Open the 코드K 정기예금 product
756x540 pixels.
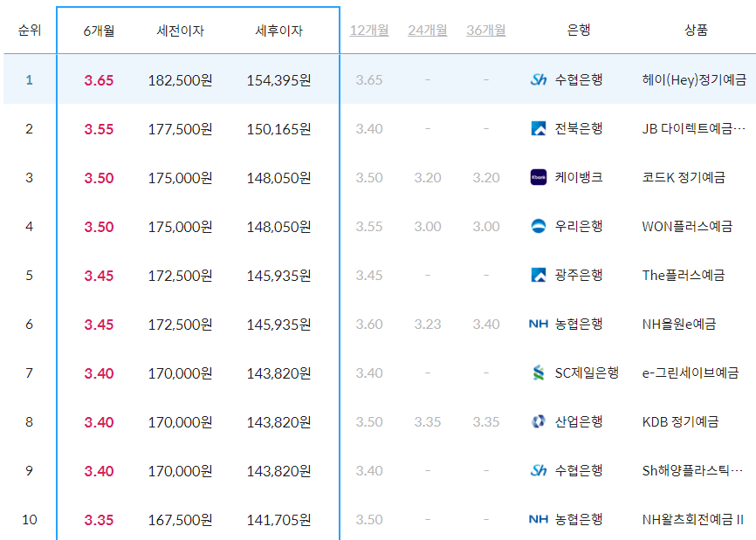(x=684, y=177)
